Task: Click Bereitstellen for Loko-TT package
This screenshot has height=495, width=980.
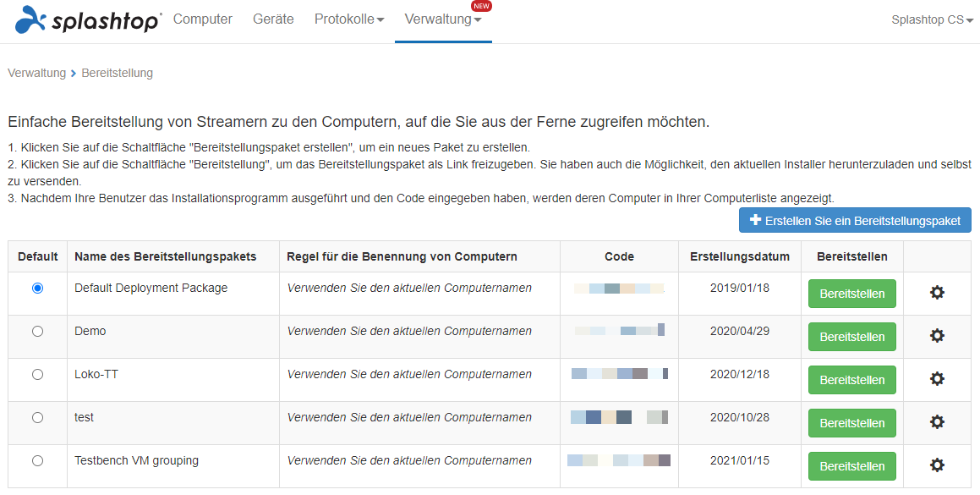Action: click(x=851, y=380)
